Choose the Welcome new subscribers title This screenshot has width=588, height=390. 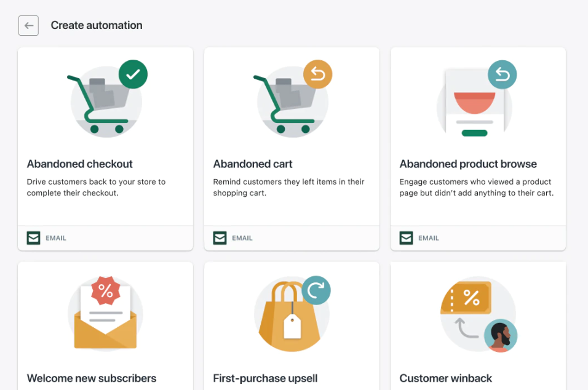point(92,378)
